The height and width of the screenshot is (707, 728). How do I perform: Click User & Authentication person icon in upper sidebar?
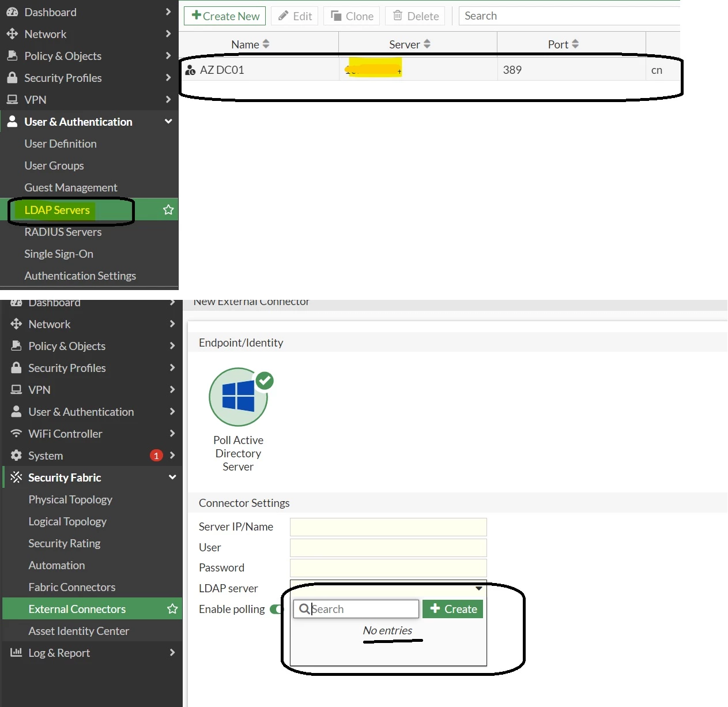[12, 122]
